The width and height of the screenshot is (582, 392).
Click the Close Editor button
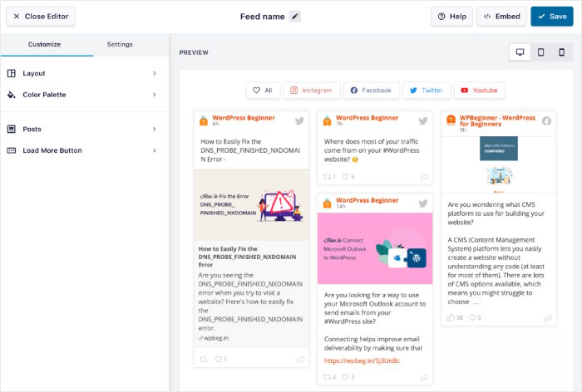(41, 17)
